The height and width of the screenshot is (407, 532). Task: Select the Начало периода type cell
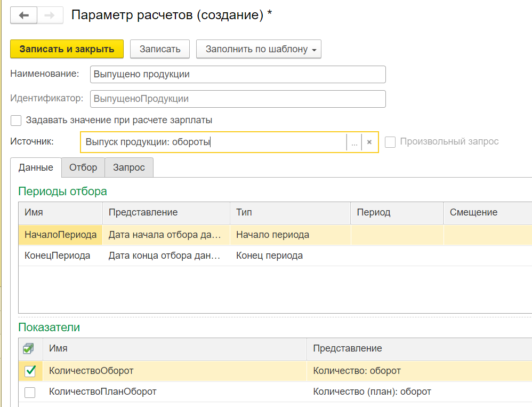click(x=291, y=235)
